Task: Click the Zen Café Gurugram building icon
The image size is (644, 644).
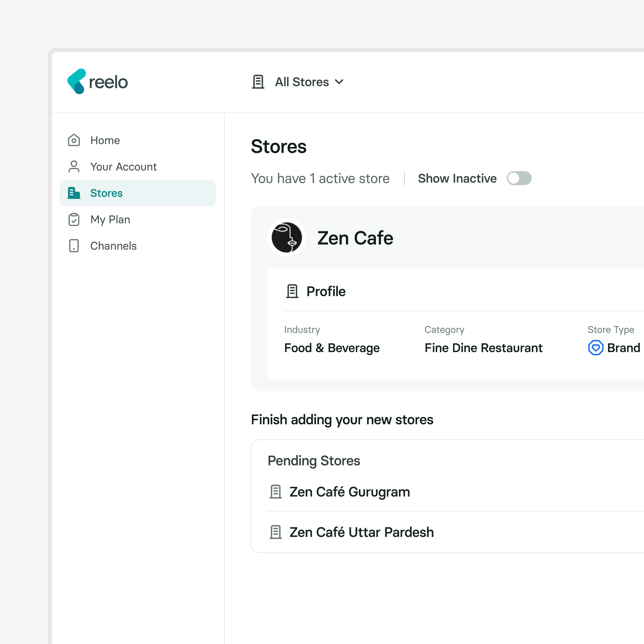Action: pyautogui.click(x=276, y=492)
